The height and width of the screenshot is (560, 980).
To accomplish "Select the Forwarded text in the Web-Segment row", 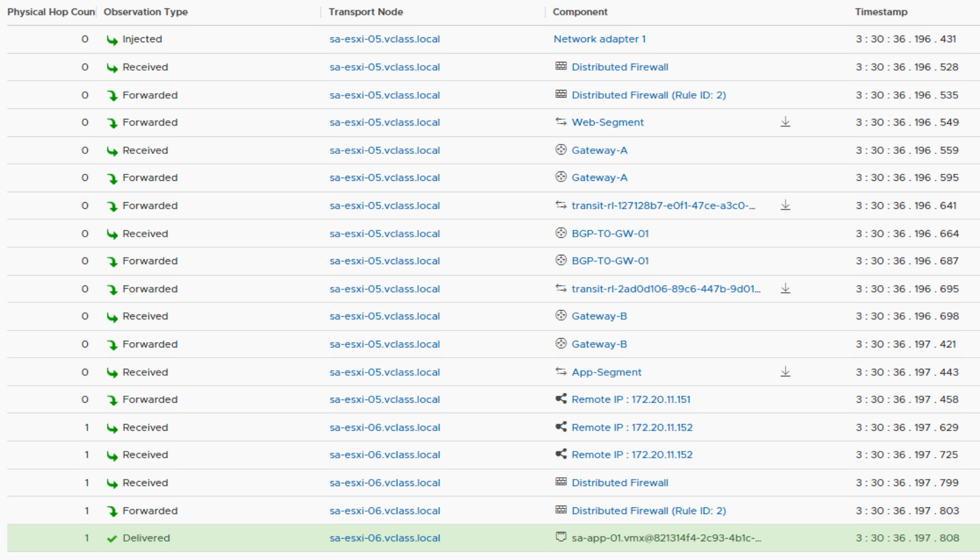I will [x=150, y=122].
